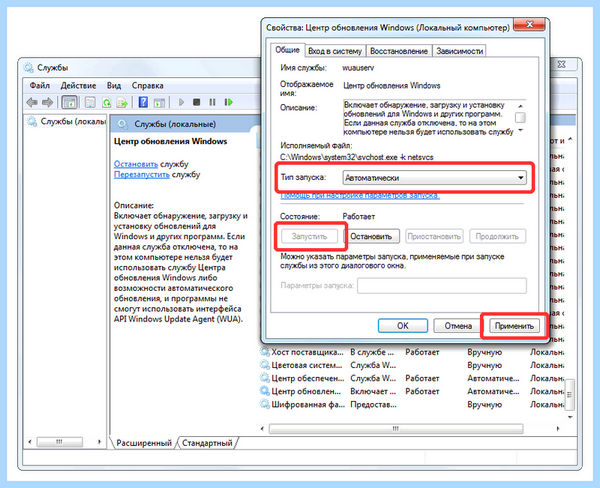Click the Export list toolbar icon
The height and width of the screenshot is (488, 600).
point(122,103)
